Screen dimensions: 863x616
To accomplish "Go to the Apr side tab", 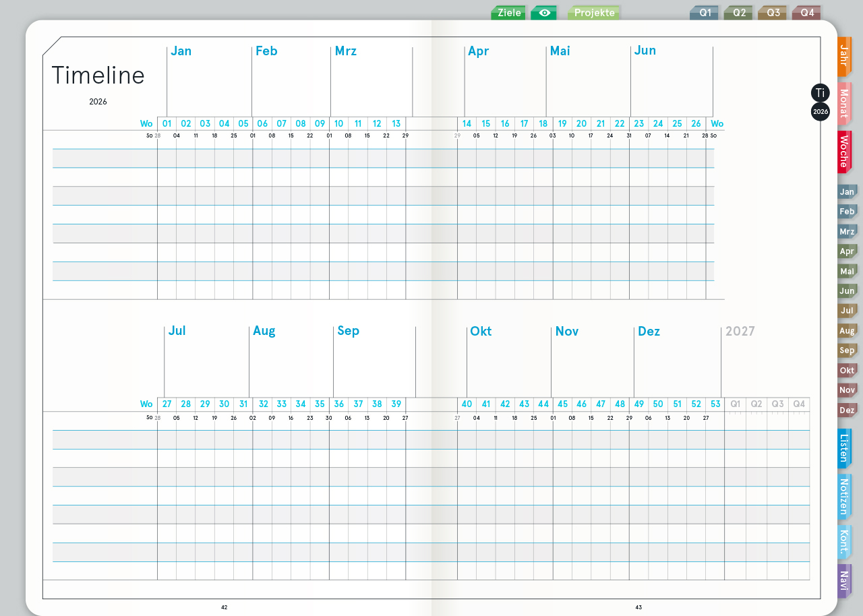I will (847, 251).
